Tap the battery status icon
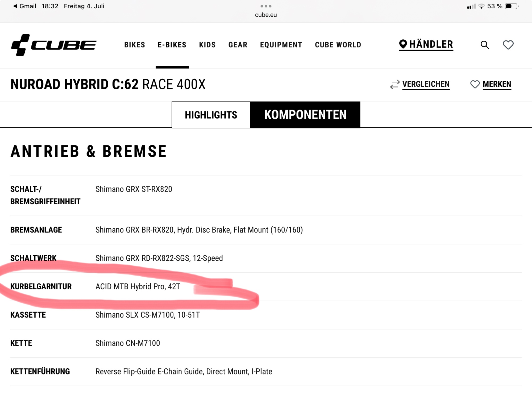The width and height of the screenshot is (532, 408). click(x=512, y=6)
